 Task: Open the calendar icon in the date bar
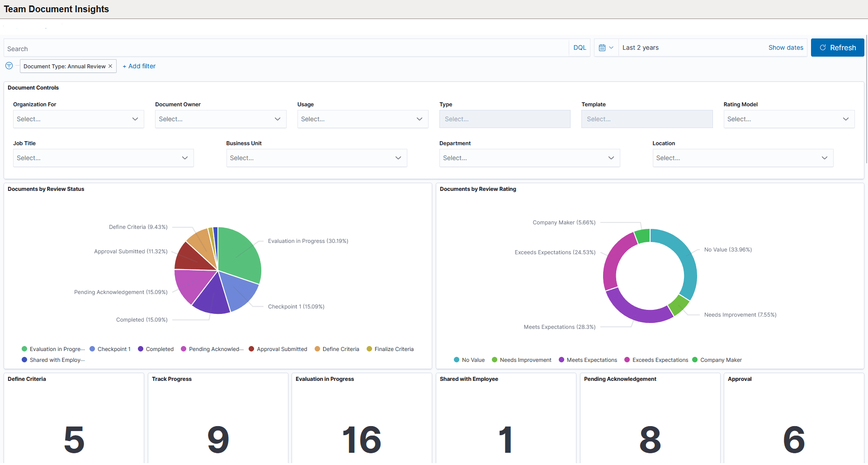603,47
